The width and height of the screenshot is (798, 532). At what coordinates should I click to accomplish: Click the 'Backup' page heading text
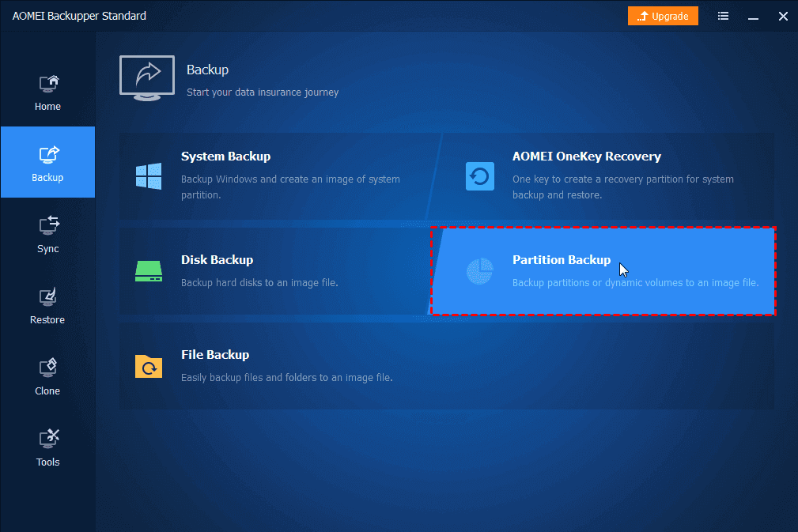point(208,70)
